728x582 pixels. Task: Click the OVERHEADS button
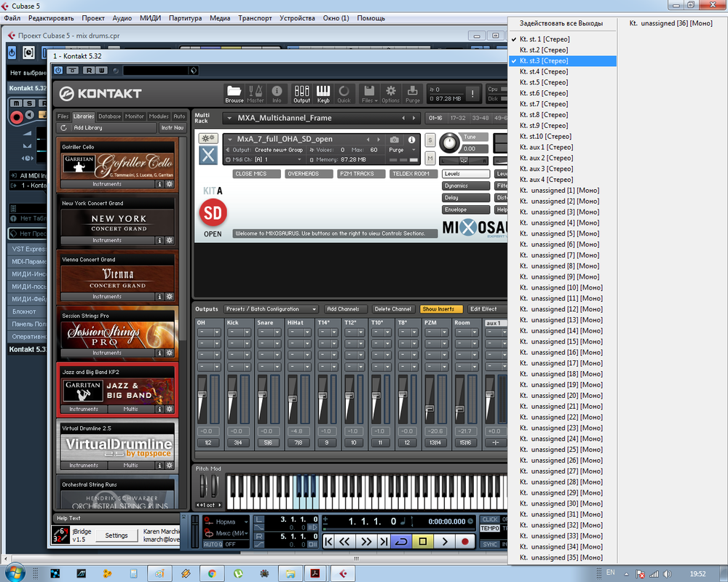(309, 174)
